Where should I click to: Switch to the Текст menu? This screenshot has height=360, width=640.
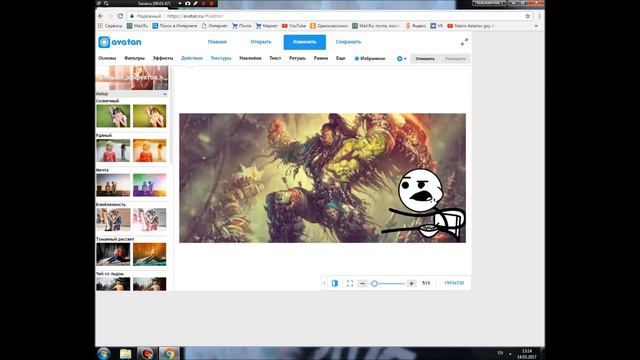click(x=275, y=58)
